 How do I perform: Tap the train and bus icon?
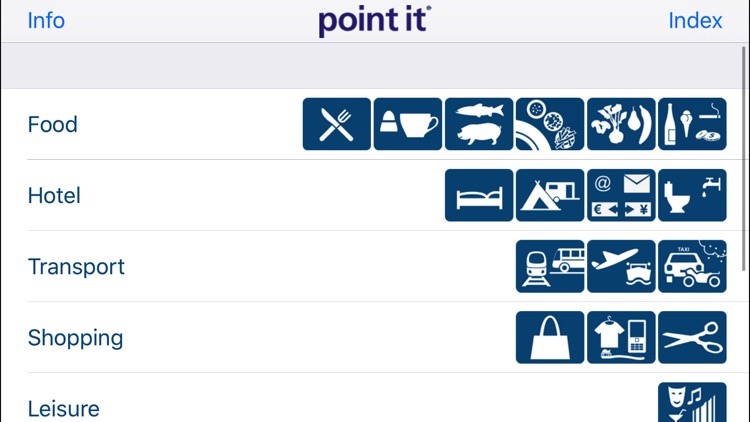550,267
